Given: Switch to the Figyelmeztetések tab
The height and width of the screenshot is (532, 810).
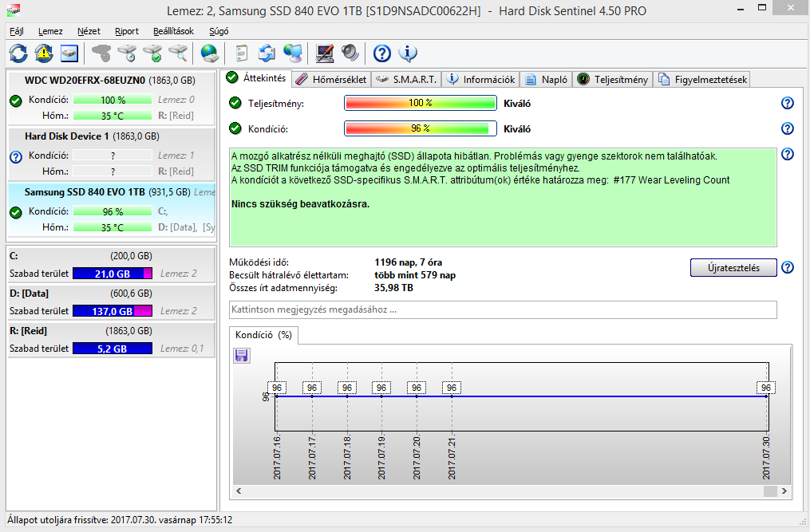Looking at the screenshot, I should pyautogui.click(x=702, y=80).
